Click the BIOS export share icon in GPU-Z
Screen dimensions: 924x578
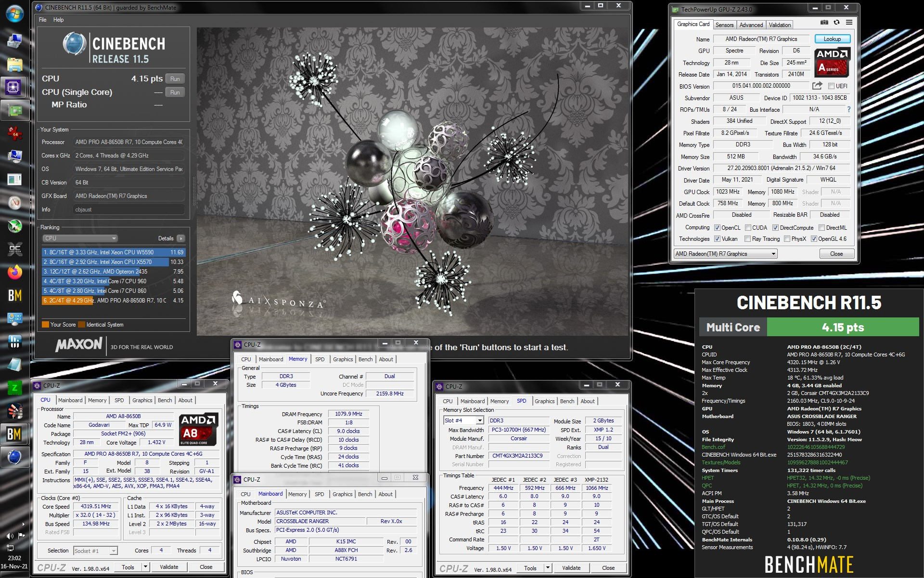(x=817, y=86)
